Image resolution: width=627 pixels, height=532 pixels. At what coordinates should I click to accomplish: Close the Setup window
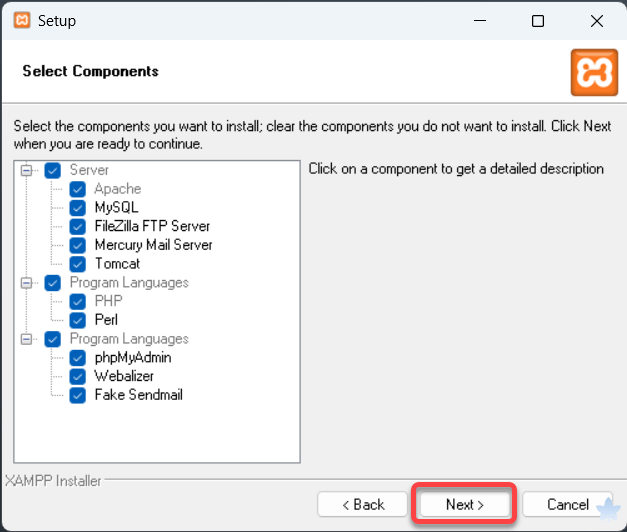tap(597, 21)
